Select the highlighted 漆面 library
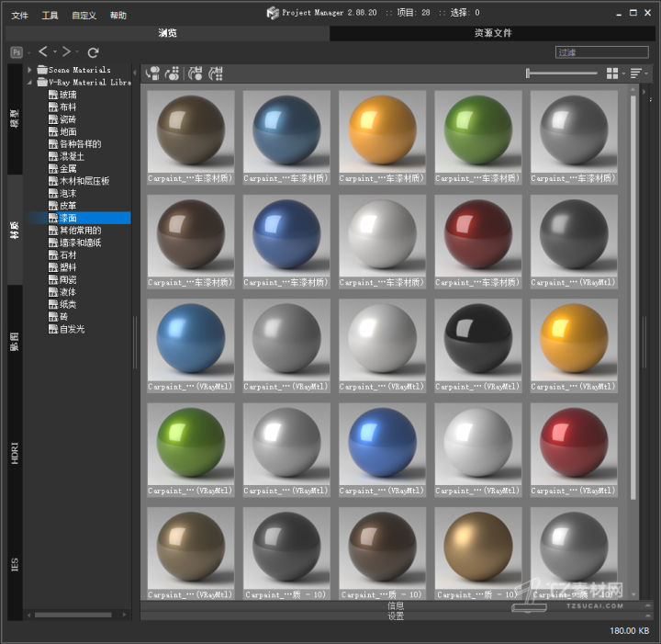 (62, 218)
